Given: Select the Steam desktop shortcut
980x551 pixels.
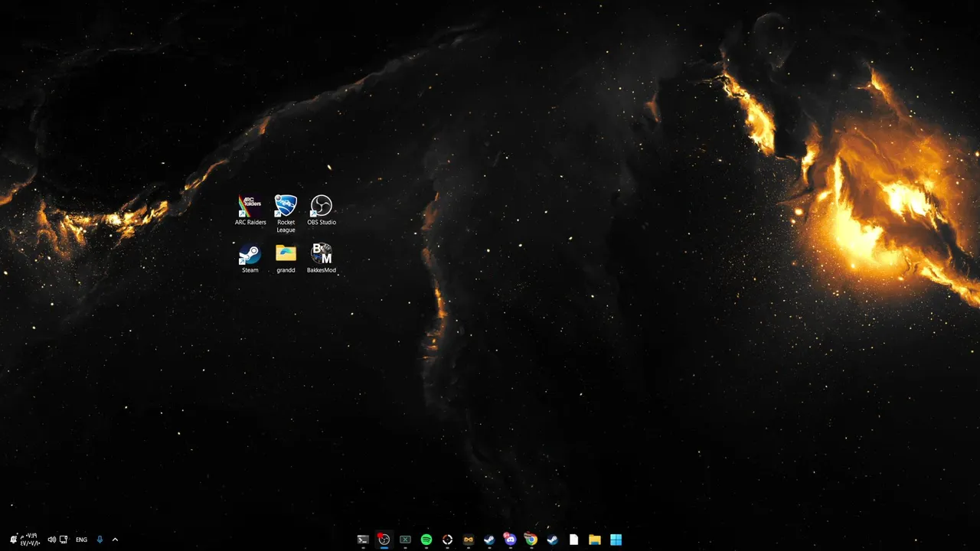Looking at the screenshot, I should tap(250, 258).
